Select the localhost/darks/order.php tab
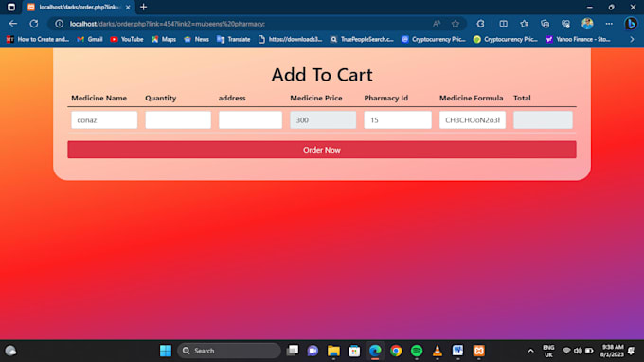Screen dimensions: 644x362 tap(78, 7)
